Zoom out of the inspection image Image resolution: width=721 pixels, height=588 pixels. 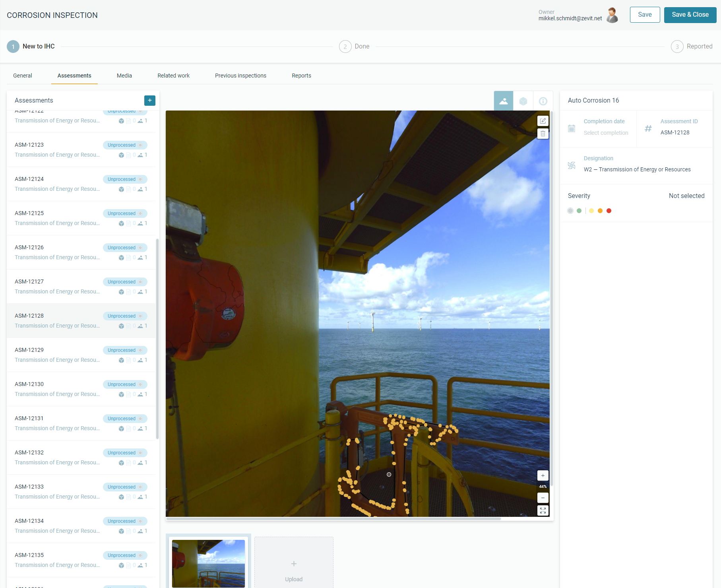point(543,498)
